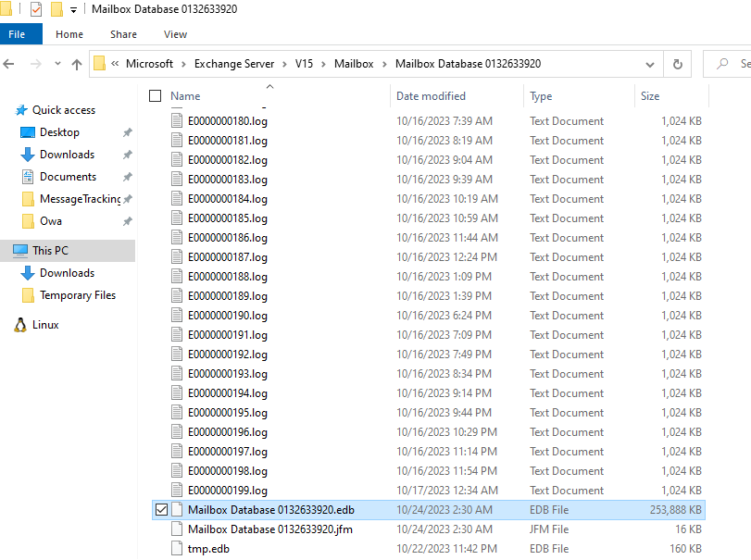The image size is (751, 560).
Task: Click the Forward navigation arrow
Action: (36, 64)
